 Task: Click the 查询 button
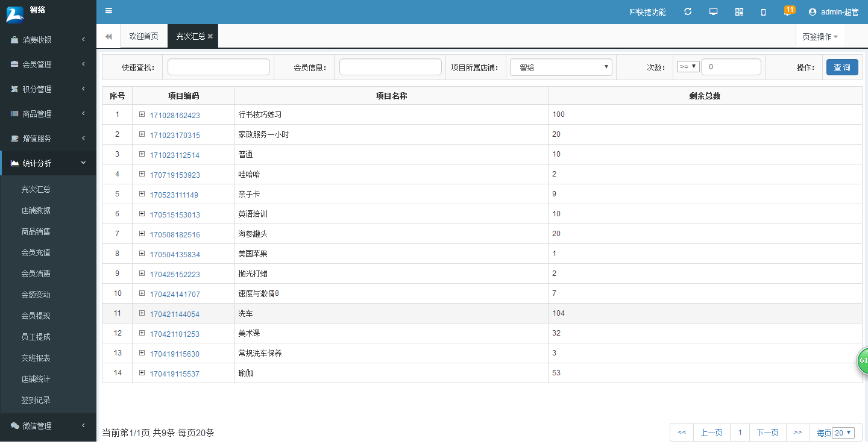[841, 67]
